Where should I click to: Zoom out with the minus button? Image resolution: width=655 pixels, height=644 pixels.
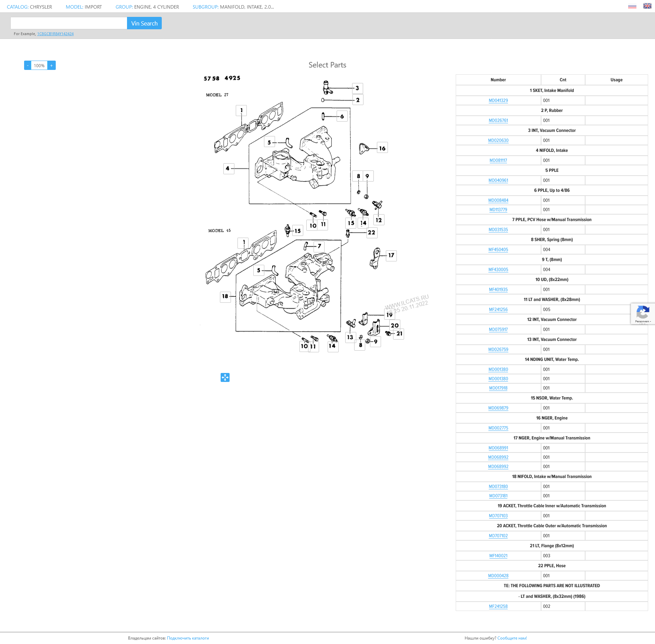(28, 65)
